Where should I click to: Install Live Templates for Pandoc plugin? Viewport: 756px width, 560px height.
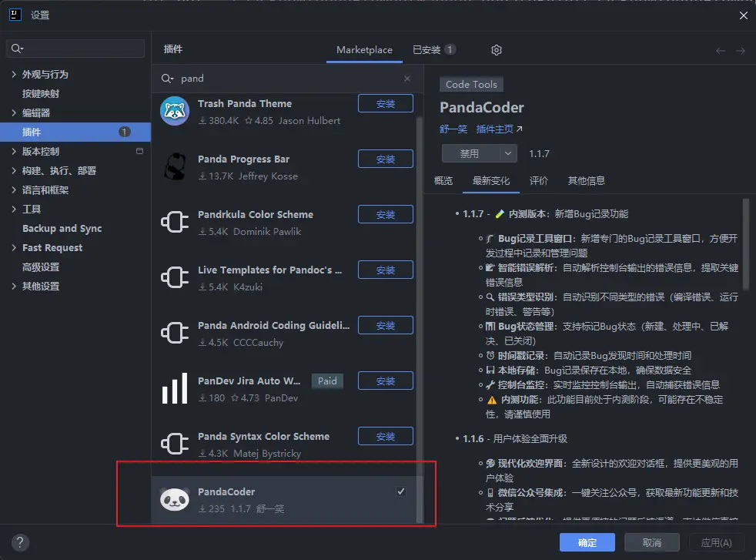[x=385, y=270]
